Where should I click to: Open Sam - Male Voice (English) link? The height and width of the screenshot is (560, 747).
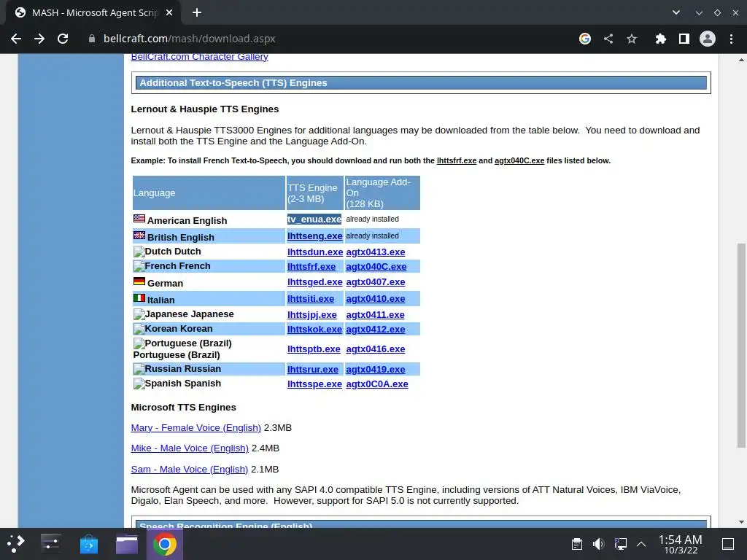pyautogui.click(x=190, y=470)
